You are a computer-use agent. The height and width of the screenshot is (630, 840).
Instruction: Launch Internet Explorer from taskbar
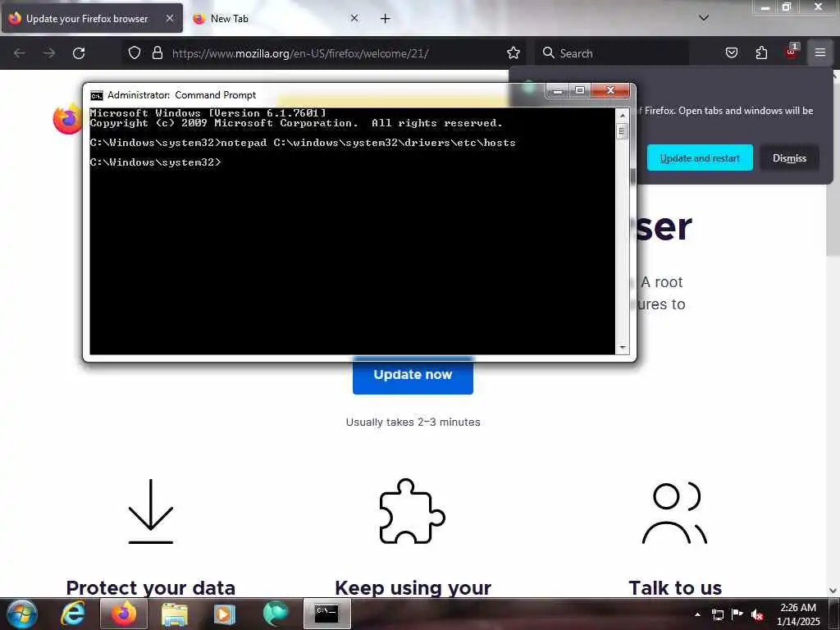pyautogui.click(x=73, y=614)
